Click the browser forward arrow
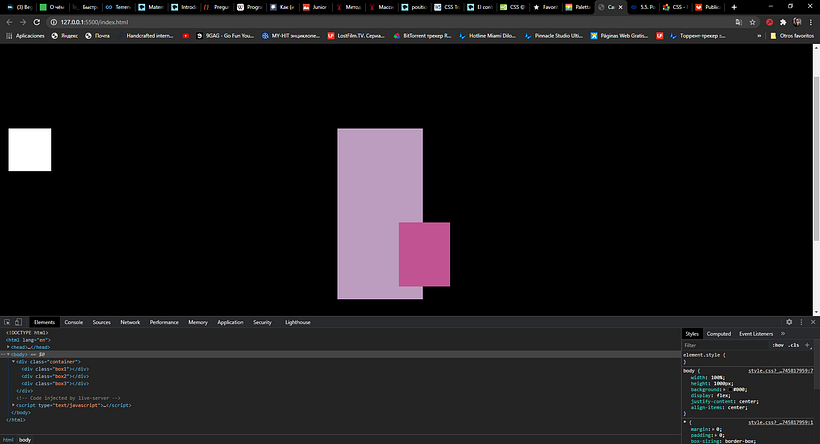Screen dimensions: 820x444 tap(22, 22)
